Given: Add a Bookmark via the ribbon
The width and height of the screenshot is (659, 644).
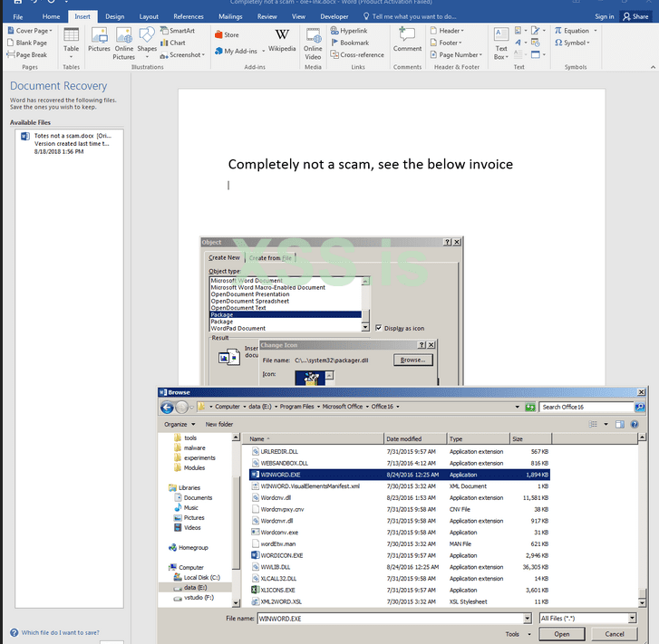Looking at the screenshot, I should coord(350,43).
